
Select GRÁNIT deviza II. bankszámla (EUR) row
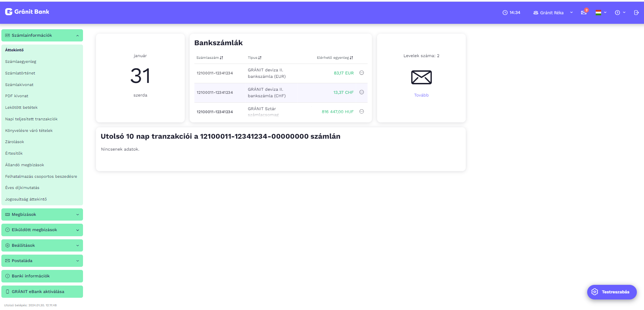pyautogui.click(x=281, y=73)
